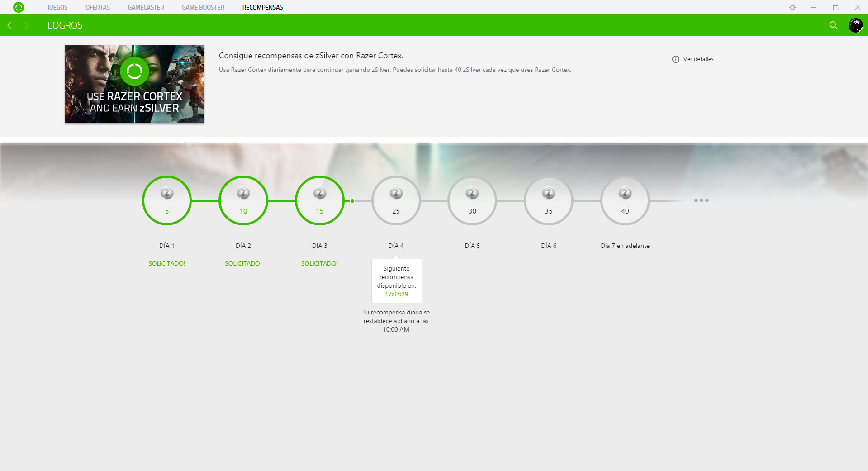Click the DÍA 3 label
Screen dimensions: 868x471
coord(320,246)
